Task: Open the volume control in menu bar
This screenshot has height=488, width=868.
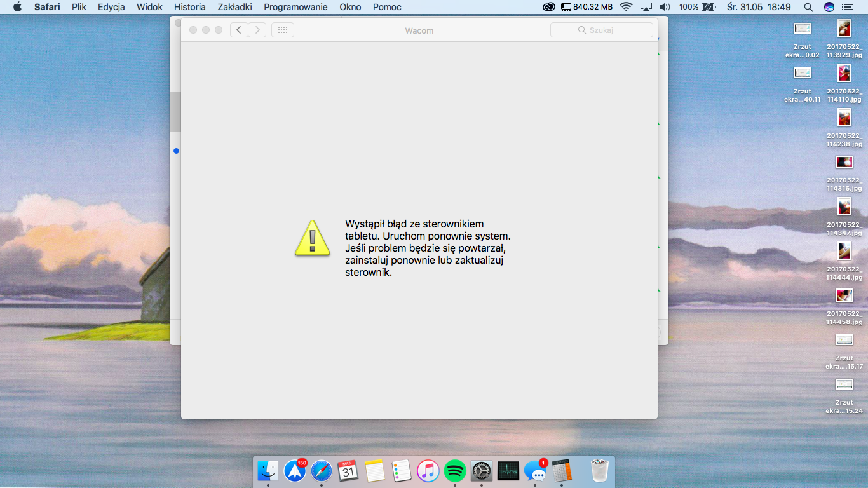Action: [x=665, y=7]
